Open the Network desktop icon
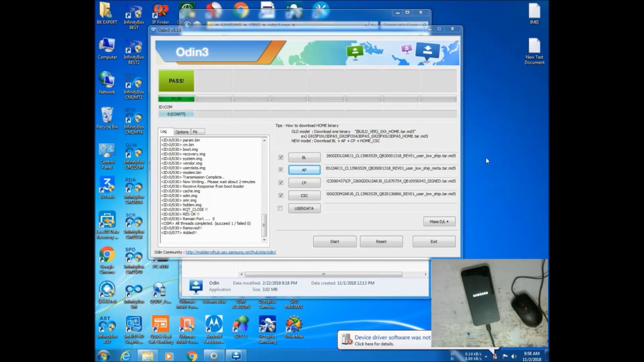The image size is (644, 362). coord(107,83)
